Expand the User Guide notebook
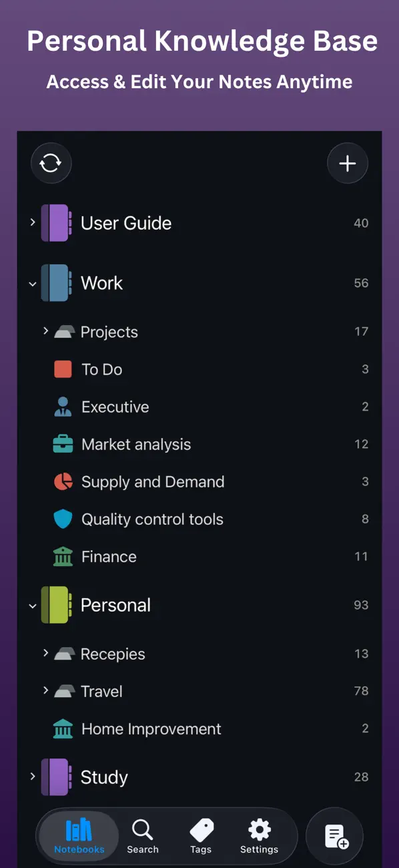 click(32, 223)
